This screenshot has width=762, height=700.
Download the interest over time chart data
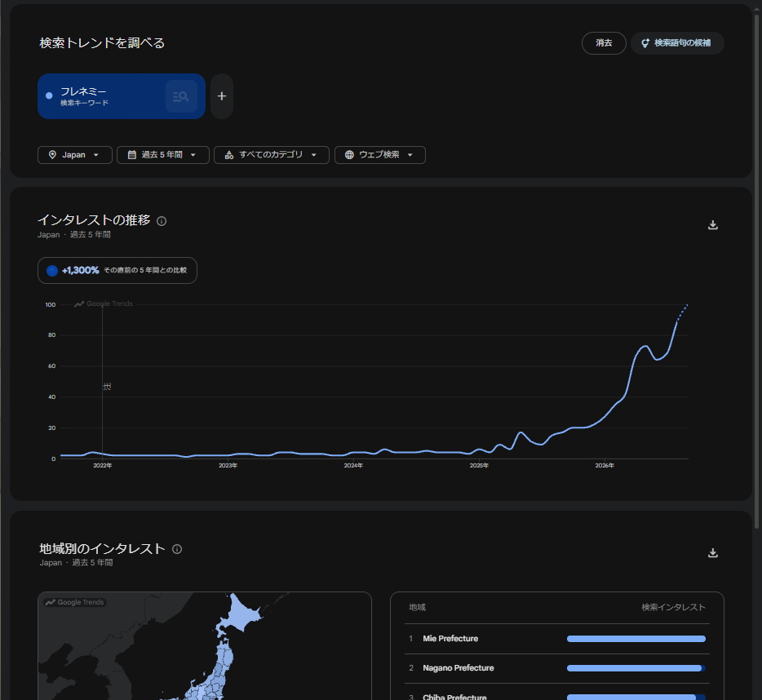coord(712,225)
